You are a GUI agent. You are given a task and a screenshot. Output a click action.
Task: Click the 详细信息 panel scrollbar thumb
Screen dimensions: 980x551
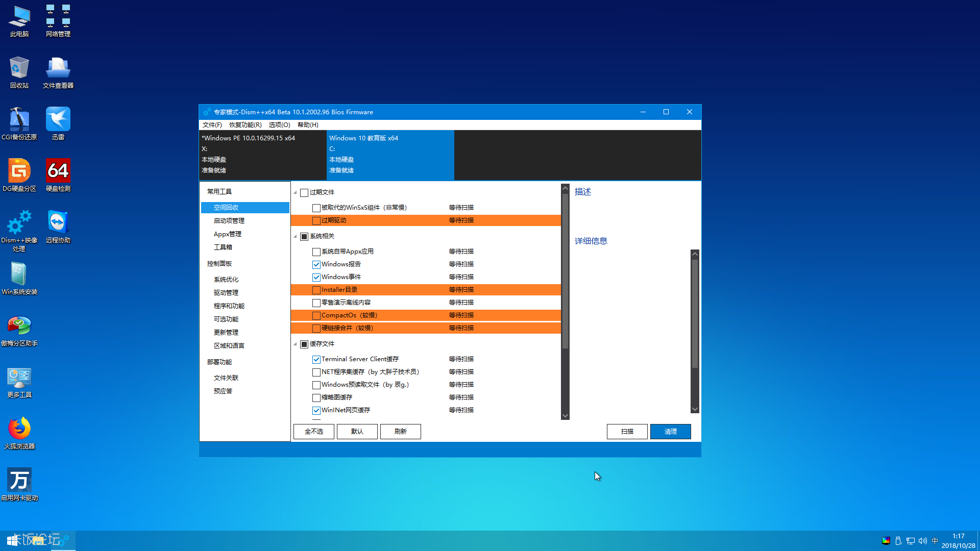695,313
